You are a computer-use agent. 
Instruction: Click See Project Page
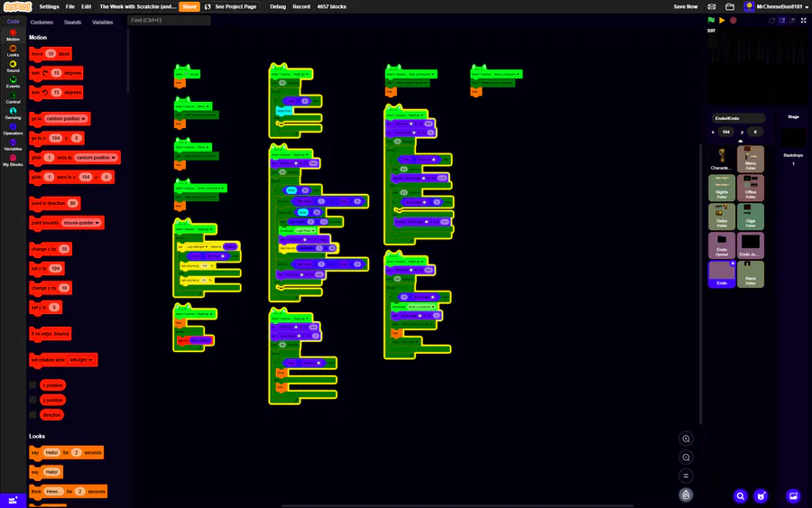click(231, 6)
